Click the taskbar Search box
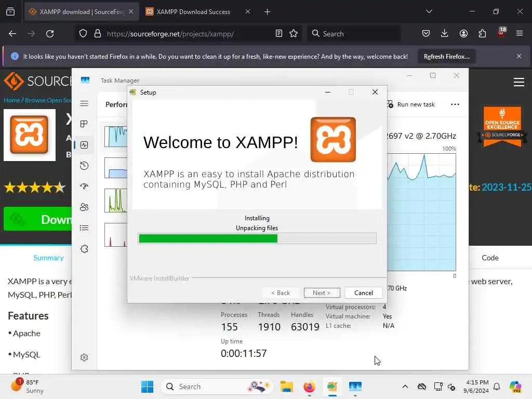The width and height of the screenshot is (532, 399). (217, 387)
